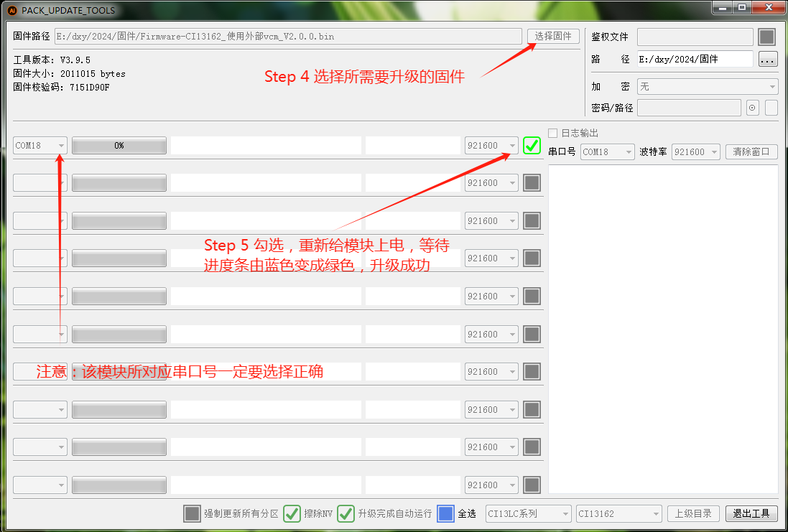Toggle 升级完成自动运行 checkbox
Screen dimensions: 788x532
point(346,513)
